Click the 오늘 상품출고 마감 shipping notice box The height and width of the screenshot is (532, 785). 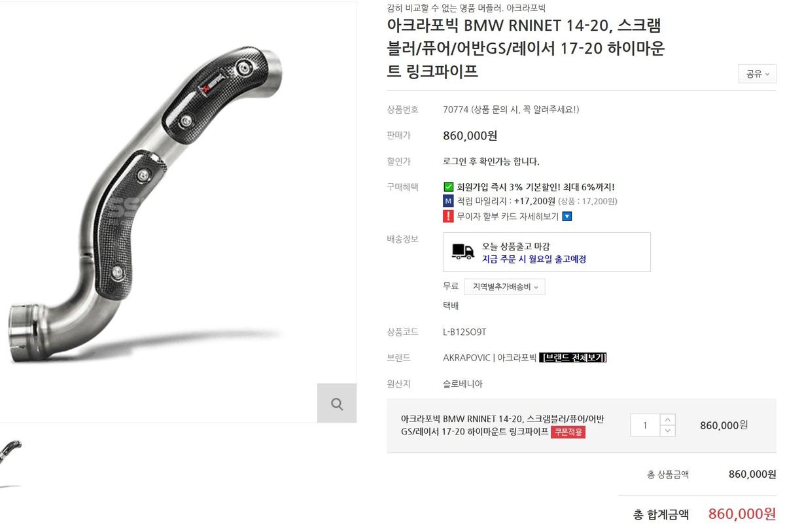[547, 252]
